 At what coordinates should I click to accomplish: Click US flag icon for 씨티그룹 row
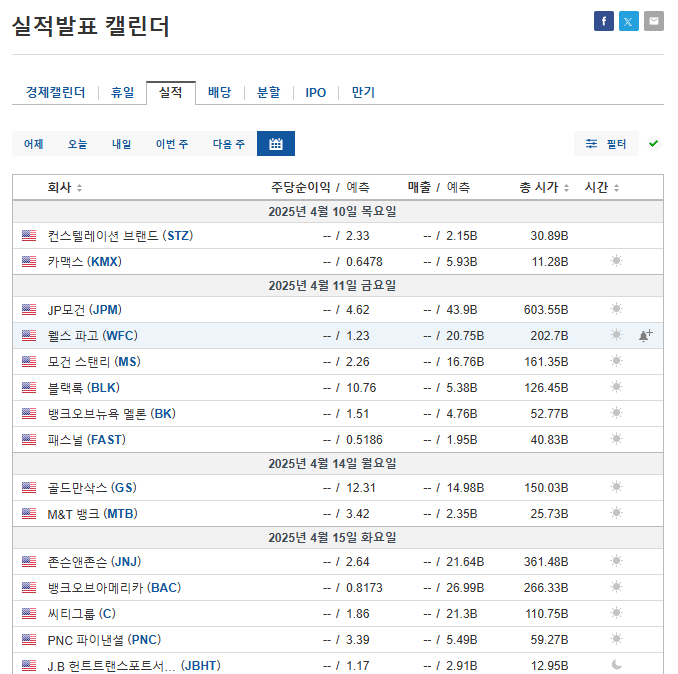[29, 613]
